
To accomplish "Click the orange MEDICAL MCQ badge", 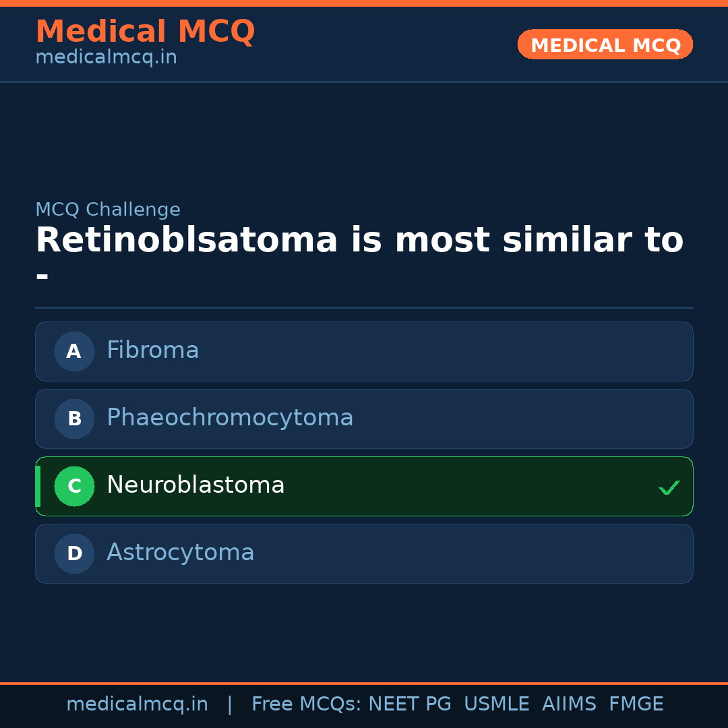I will (605, 44).
